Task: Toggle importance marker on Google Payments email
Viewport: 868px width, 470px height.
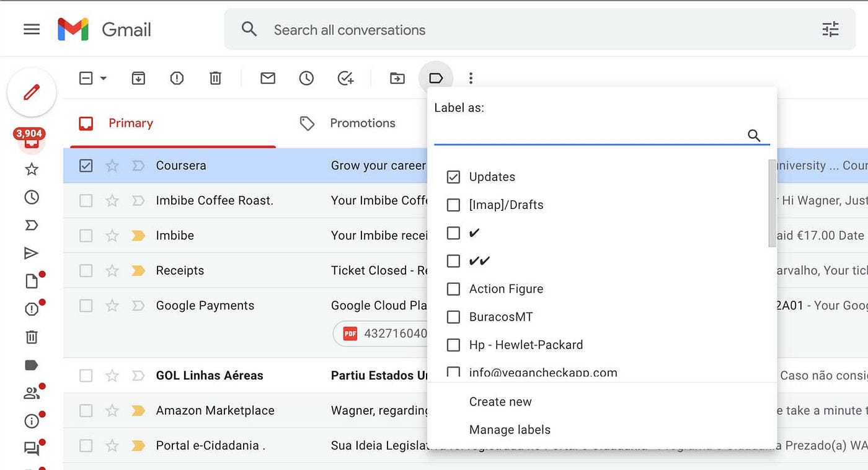Action: (138, 306)
